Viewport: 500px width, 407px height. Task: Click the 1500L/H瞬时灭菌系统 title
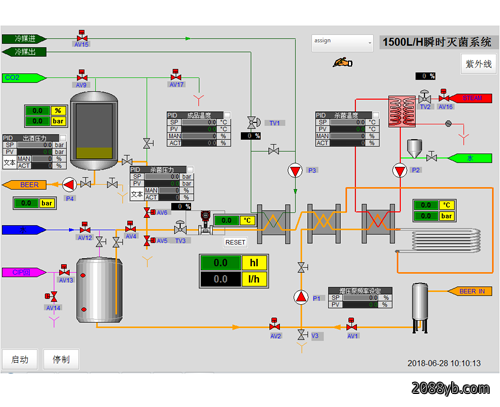pos(437,42)
